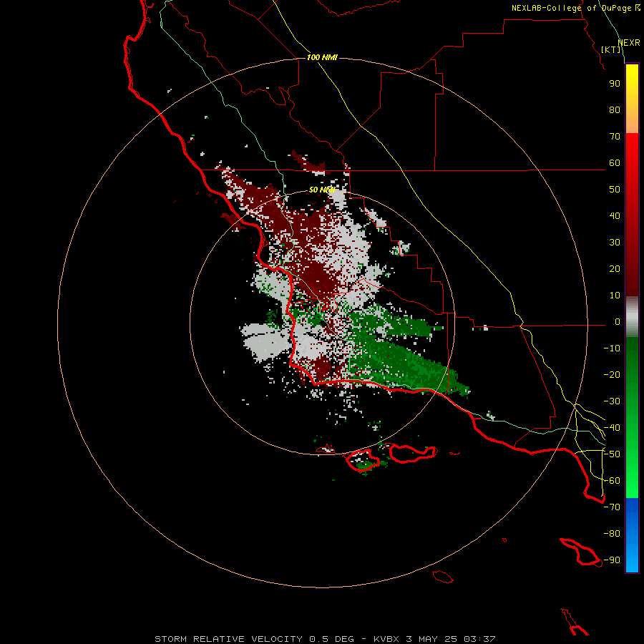Click the 80 value on the velocity scale
Image resolution: width=644 pixels, height=644 pixels.
[615, 109]
